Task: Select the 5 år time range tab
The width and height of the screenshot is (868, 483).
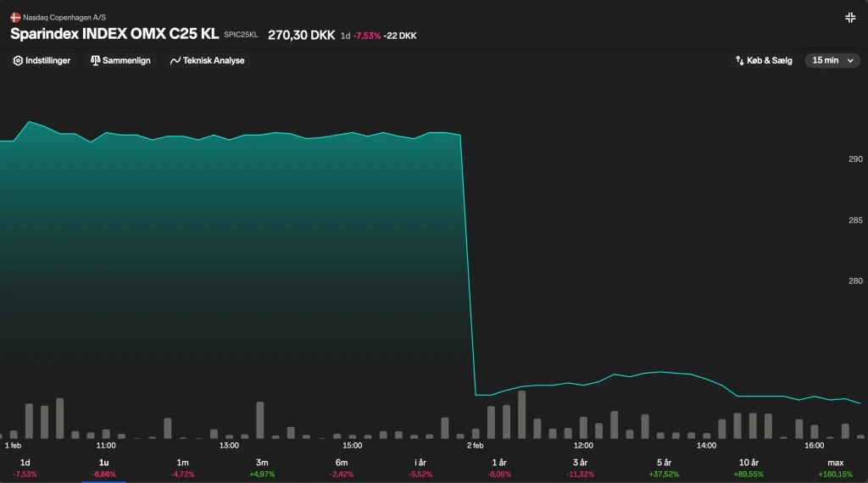Action: point(664,468)
